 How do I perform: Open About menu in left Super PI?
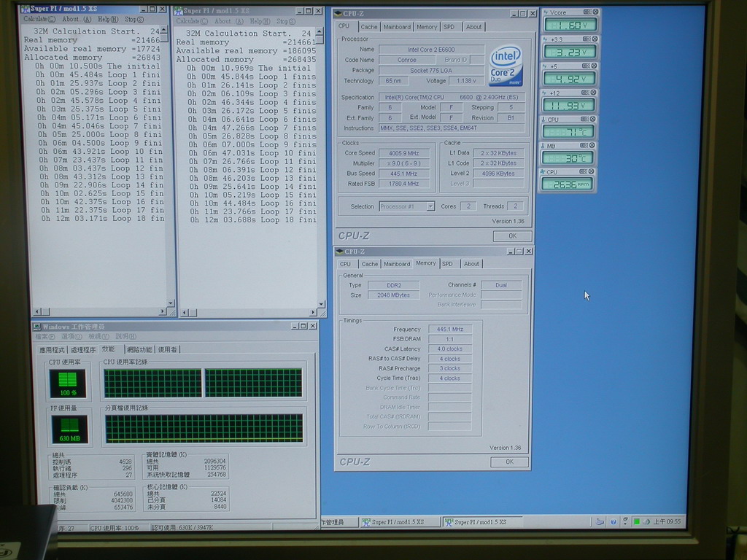(76, 19)
